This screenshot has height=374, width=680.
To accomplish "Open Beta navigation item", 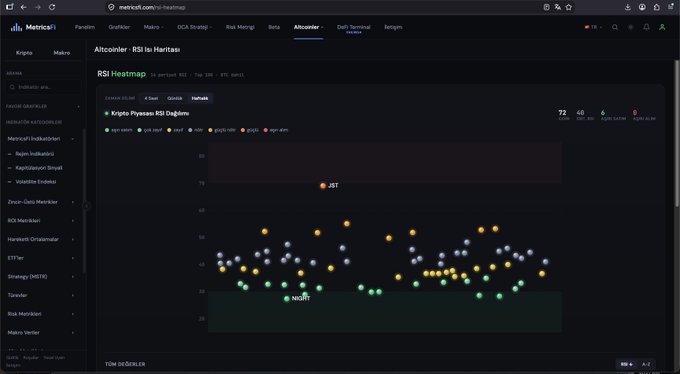I will point(274,27).
